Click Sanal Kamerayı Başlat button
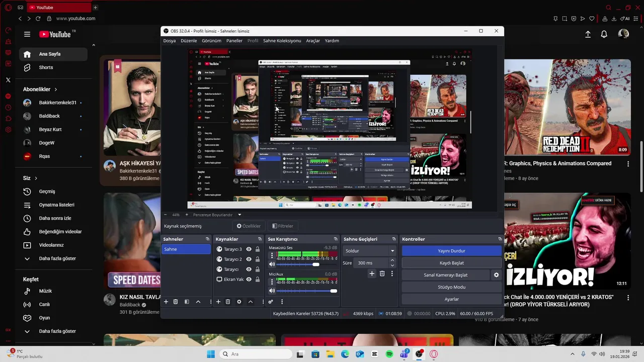The image size is (644, 362). 445,275
